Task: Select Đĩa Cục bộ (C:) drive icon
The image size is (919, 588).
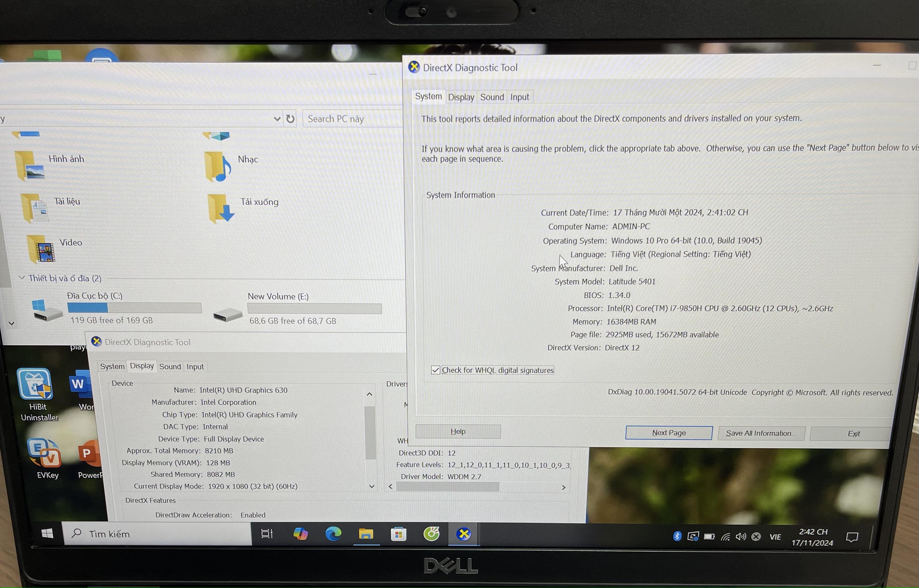Action: pos(47,310)
